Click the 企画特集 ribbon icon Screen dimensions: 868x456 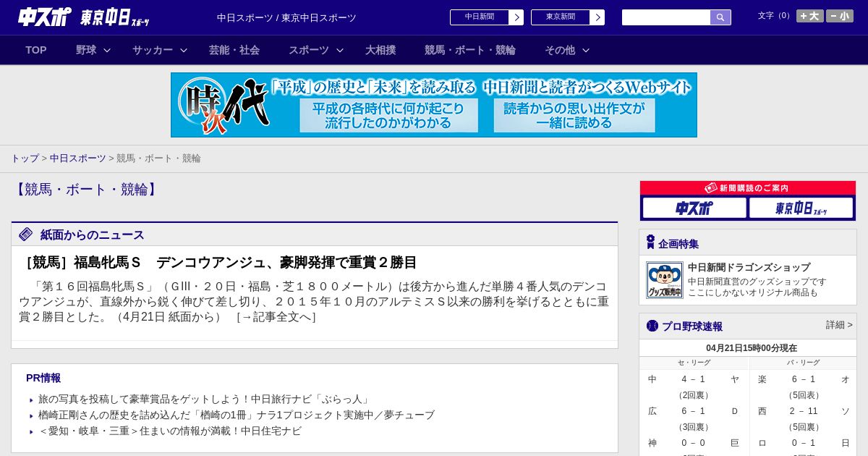pyautogui.click(x=650, y=242)
